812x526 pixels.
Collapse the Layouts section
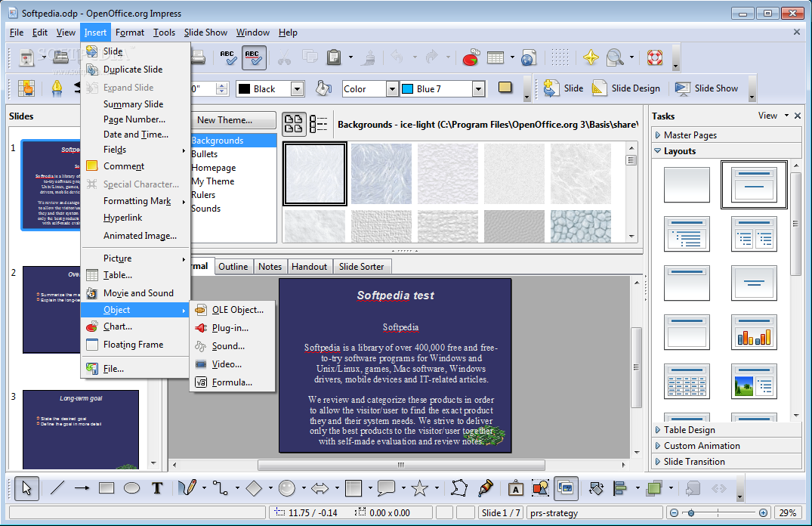pos(727,151)
